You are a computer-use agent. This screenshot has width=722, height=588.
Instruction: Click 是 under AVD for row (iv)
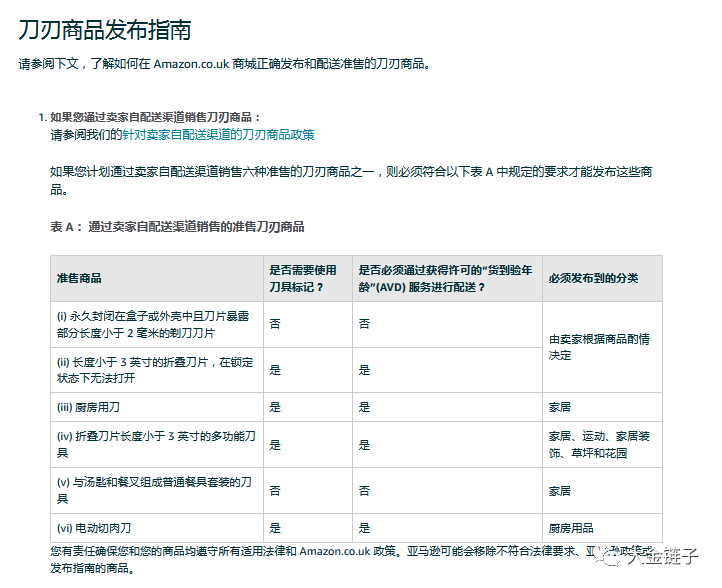tap(364, 445)
